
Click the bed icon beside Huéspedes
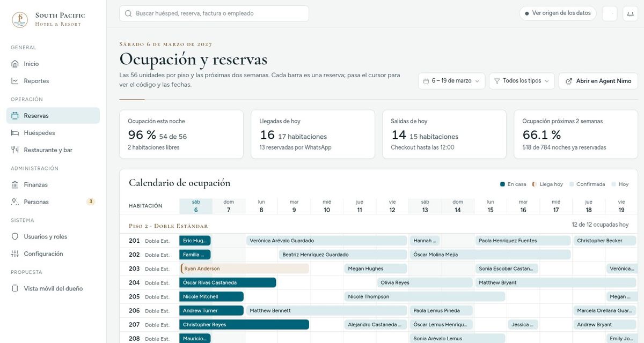15,133
